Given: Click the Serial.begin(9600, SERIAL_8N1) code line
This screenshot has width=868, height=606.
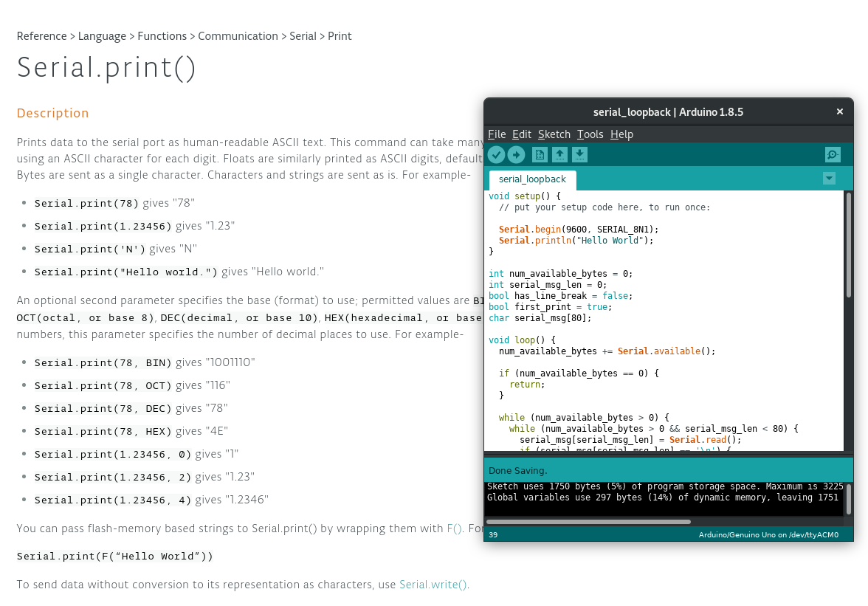Looking at the screenshot, I should [579, 229].
